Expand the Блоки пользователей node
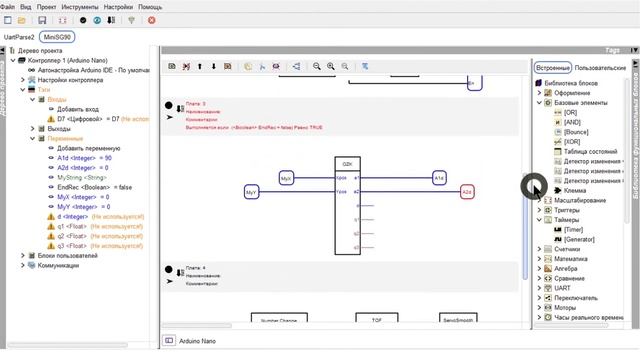 (23, 256)
